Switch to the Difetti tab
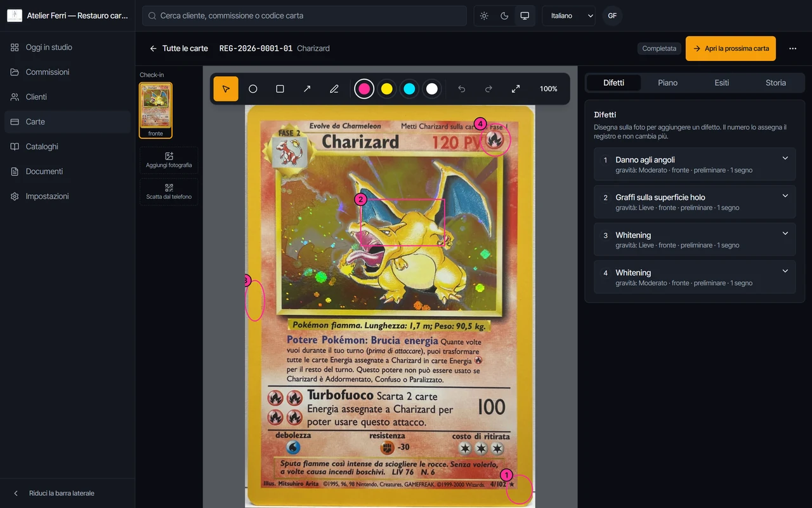Screen dimensions: 812x508 (x=613, y=83)
